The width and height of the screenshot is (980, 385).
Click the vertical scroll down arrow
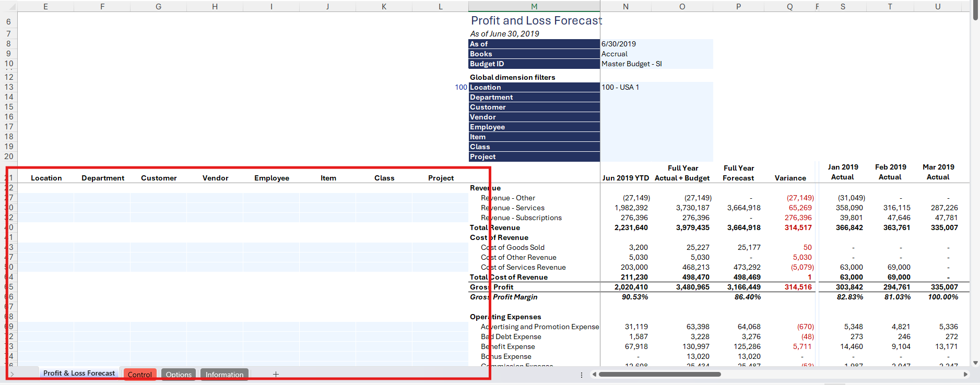tap(975, 363)
